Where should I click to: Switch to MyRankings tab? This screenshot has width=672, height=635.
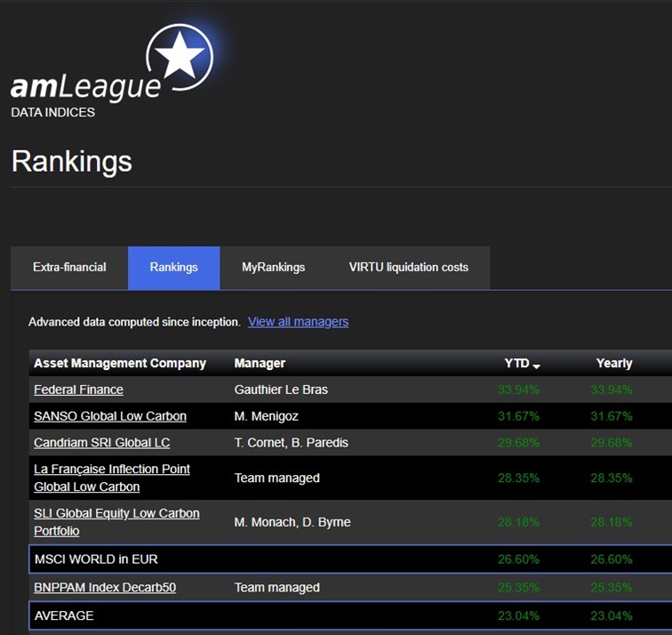point(274,268)
